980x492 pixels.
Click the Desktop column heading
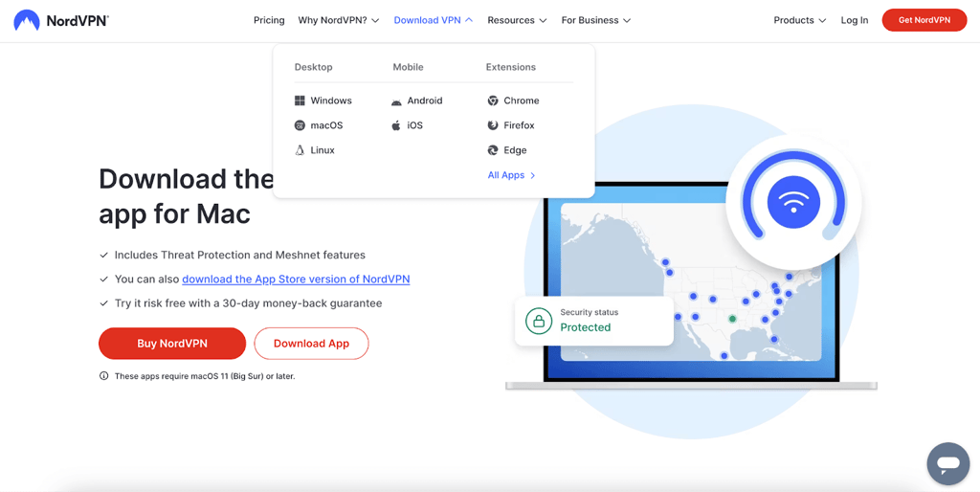(x=313, y=67)
